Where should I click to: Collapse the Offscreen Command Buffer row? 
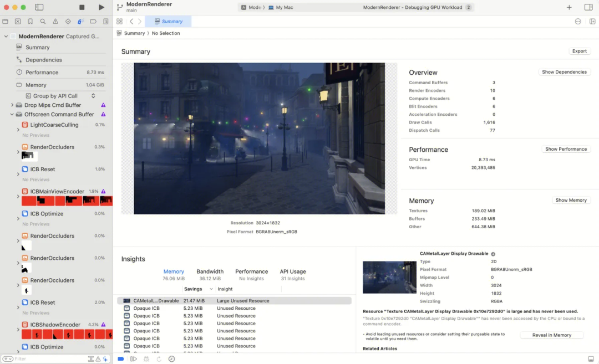(x=12, y=114)
